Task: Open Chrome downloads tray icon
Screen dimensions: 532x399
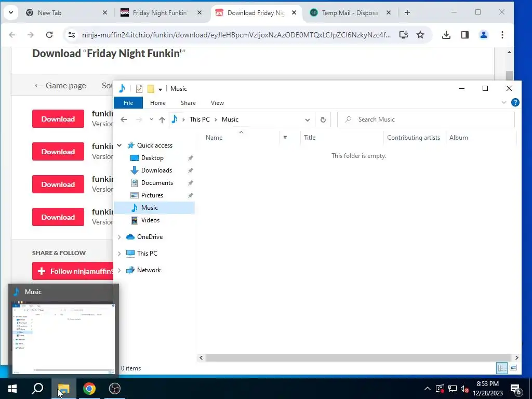Action: click(446, 35)
